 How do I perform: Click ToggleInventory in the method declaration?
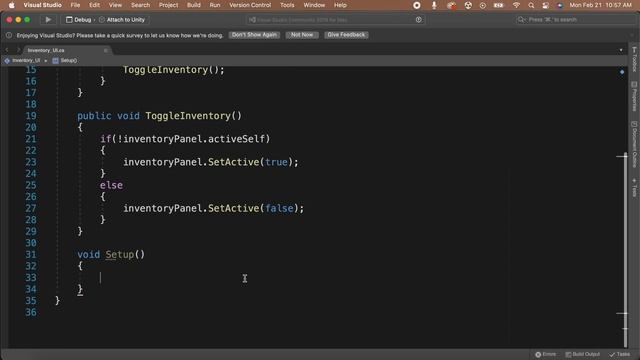tap(188, 116)
